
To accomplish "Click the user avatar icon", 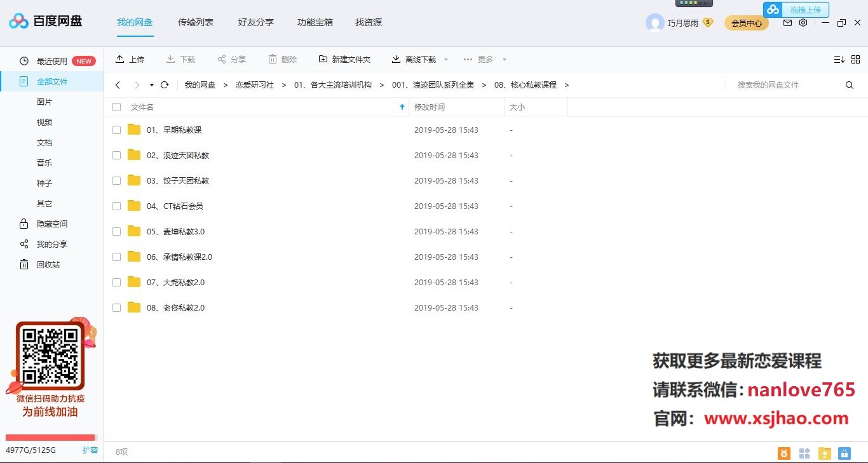I will click(x=654, y=23).
